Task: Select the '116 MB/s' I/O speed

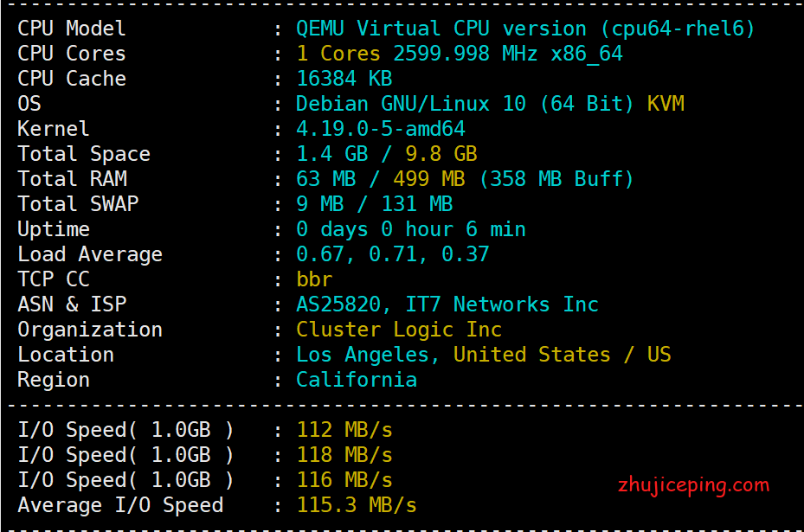Action: click(x=344, y=480)
